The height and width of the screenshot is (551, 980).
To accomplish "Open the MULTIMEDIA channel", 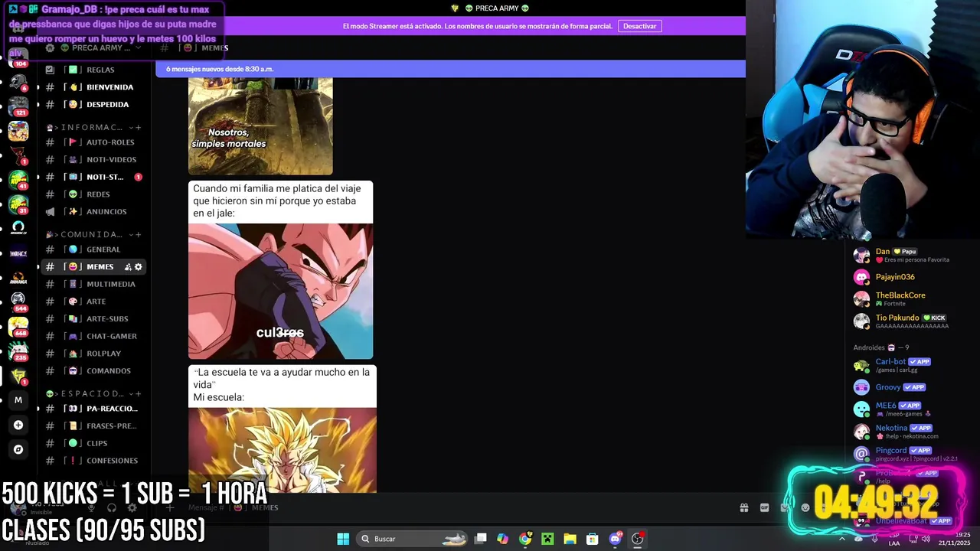I will (x=93, y=284).
